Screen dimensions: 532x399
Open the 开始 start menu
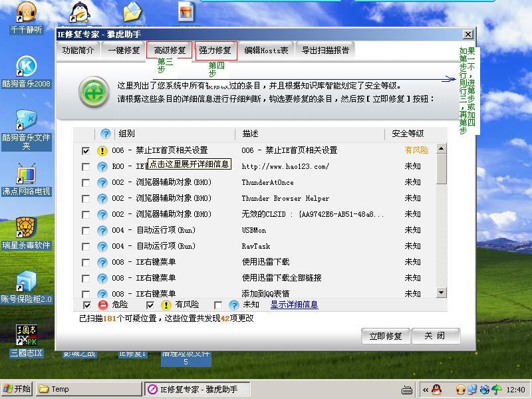pos(17,389)
